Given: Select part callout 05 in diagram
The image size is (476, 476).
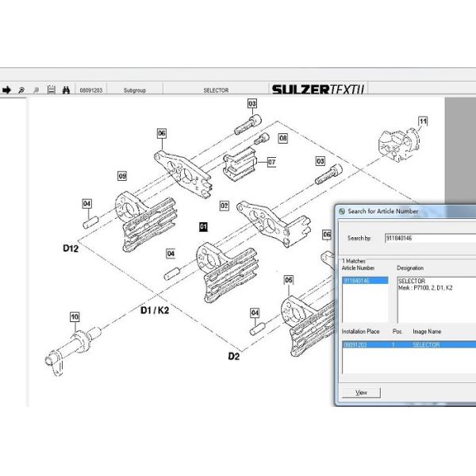Looking at the screenshot, I should point(289,280).
